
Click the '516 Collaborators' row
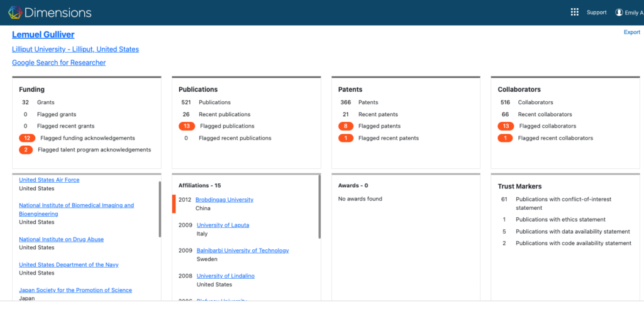click(x=526, y=102)
